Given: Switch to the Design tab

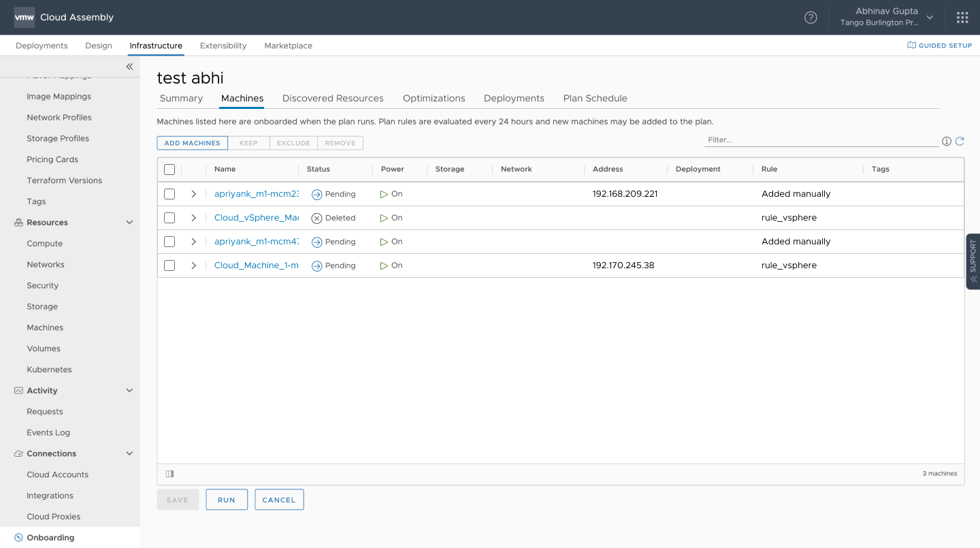Looking at the screenshot, I should point(99,46).
